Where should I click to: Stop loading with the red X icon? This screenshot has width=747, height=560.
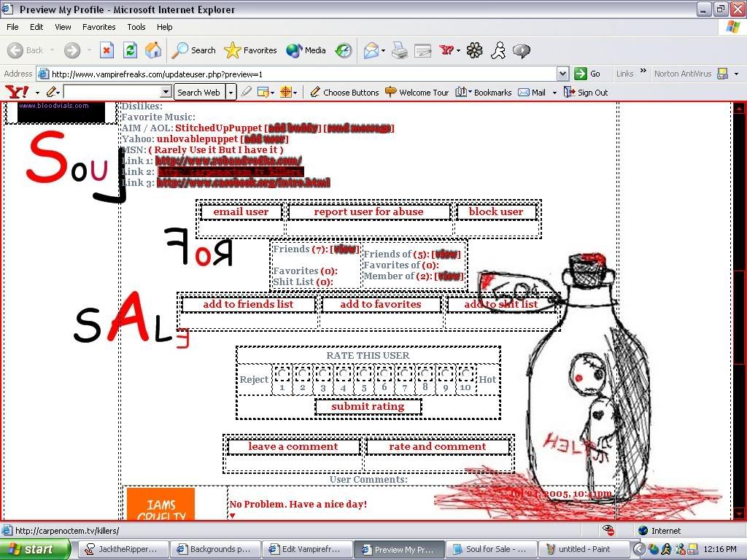pyautogui.click(x=107, y=50)
